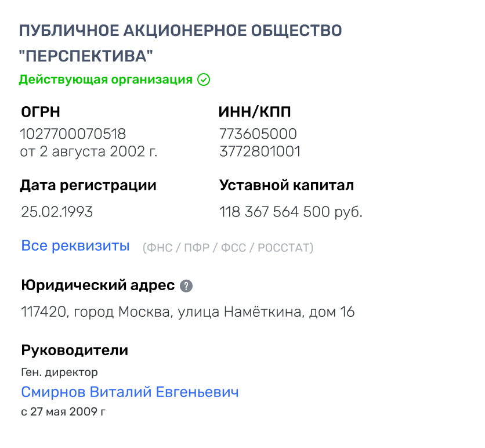Click the appointment date с 27 мая 2009 г
485x448 pixels.
pos(64,413)
